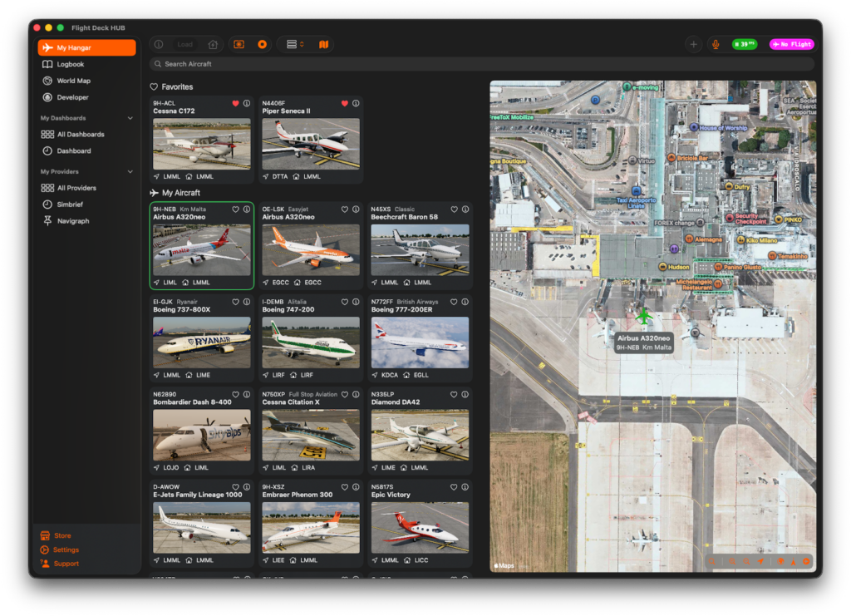This screenshot has height=616, width=851.
Task: Click the microphone icon in toolbar
Action: pyautogui.click(x=716, y=44)
